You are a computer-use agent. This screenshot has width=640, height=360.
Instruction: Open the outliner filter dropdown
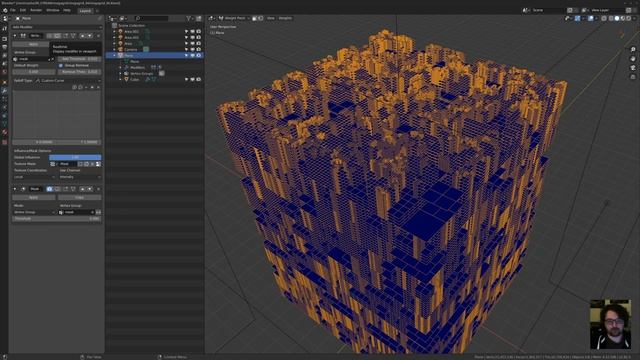[189, 18]
